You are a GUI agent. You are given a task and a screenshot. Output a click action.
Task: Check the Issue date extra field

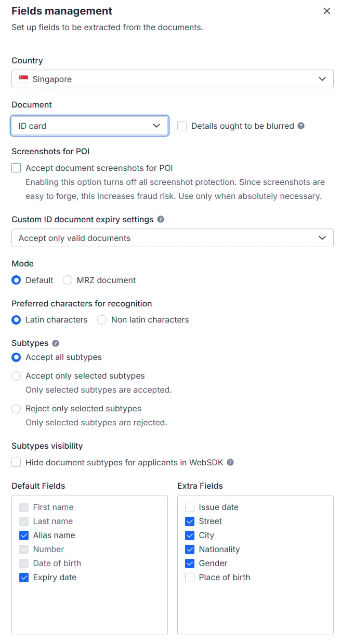click(x=190, y=507)
